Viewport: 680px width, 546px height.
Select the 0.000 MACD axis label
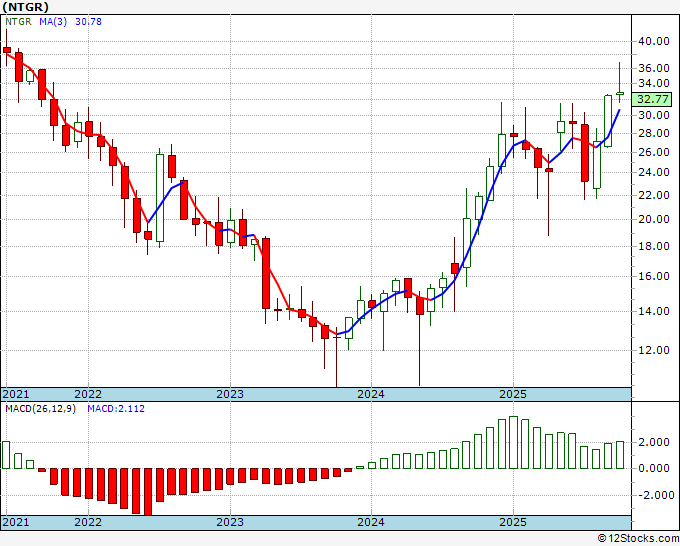pos(653,468)
